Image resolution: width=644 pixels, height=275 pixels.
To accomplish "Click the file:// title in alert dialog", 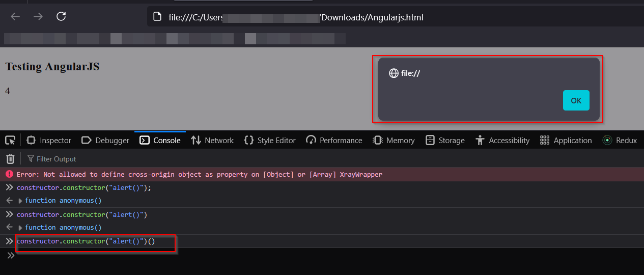I will 410,73.
